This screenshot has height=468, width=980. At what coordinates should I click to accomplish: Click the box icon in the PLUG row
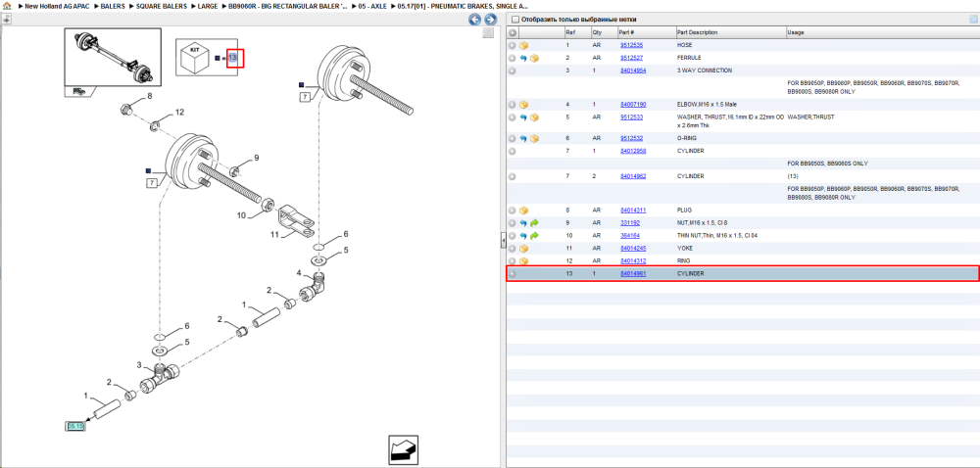pyautogui.click(x=523, y=211)
